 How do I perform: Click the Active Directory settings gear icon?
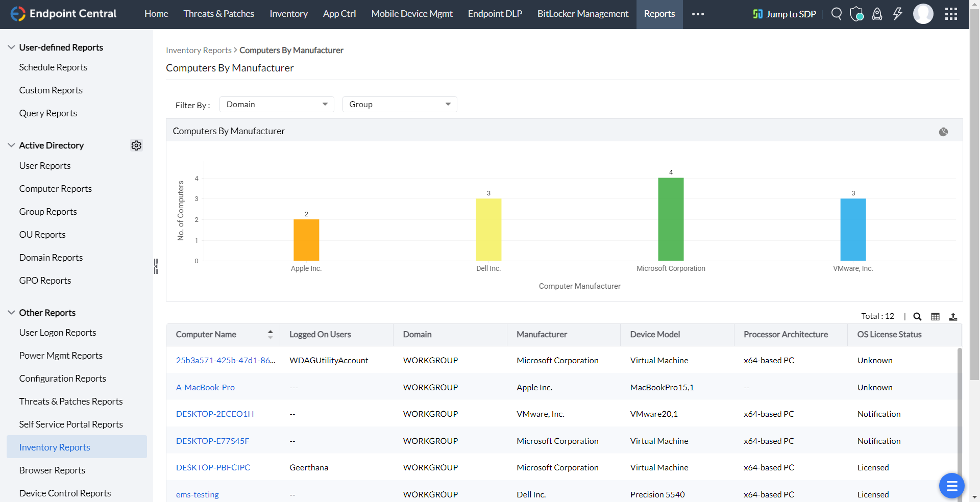(x=136, y=145)
